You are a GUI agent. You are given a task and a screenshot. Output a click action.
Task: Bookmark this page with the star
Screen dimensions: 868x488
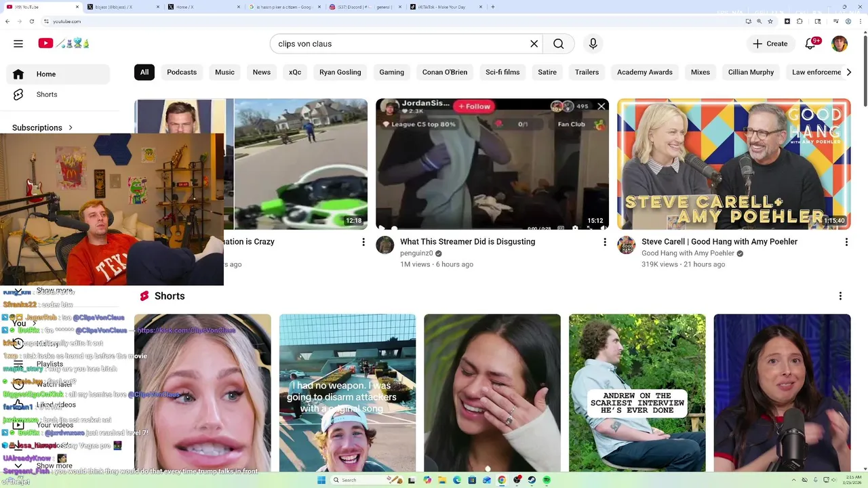tap(770, 22)
